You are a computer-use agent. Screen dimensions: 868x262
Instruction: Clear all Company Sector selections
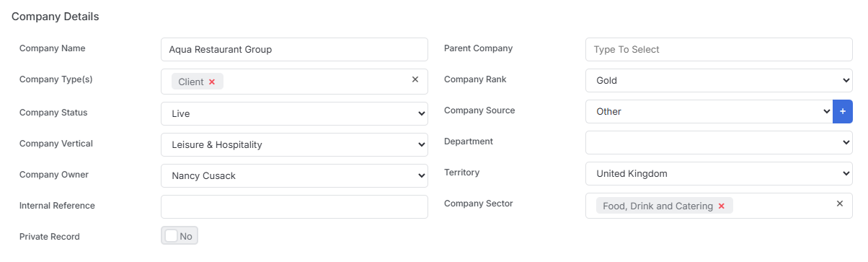tap(840, 204)
